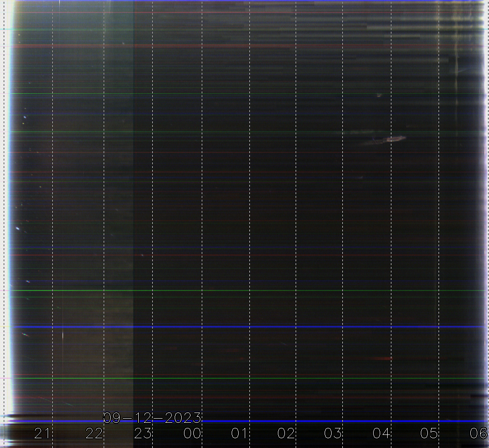
Task: Select the 04 hour label on time axis
Action: [382, 434]
